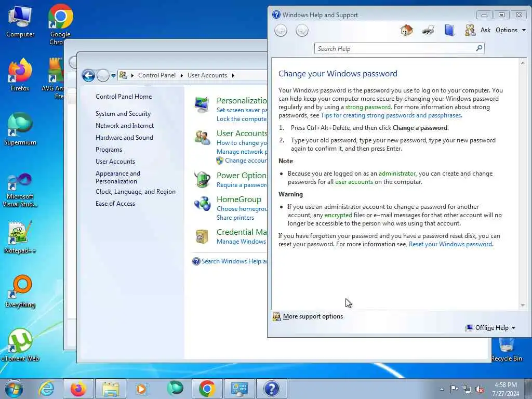The width and height of the screenshot is (532, 399).
Task: Select Programs category
Action: 109,150
